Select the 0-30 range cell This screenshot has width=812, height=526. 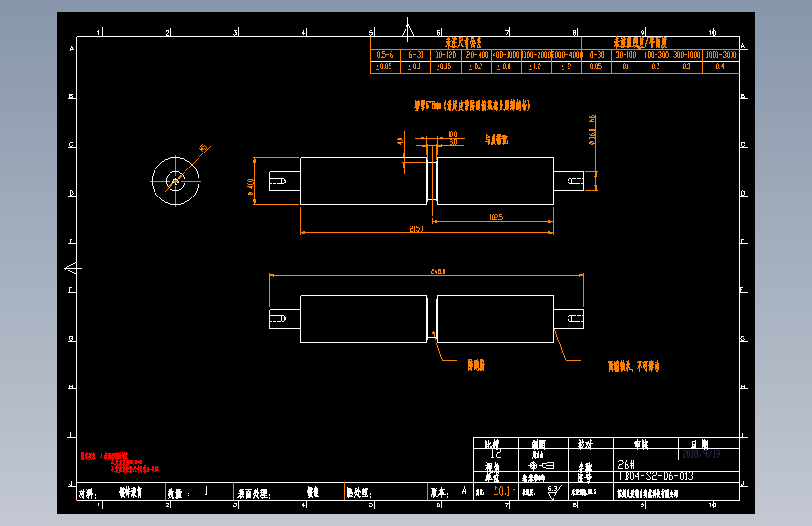point(597,55)
